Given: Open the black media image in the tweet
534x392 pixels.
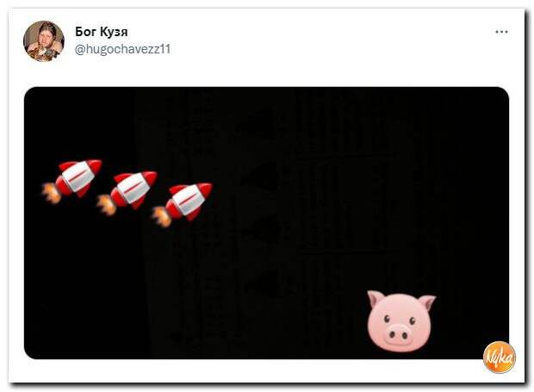Looking at the screenshot, I should point(266,223).
